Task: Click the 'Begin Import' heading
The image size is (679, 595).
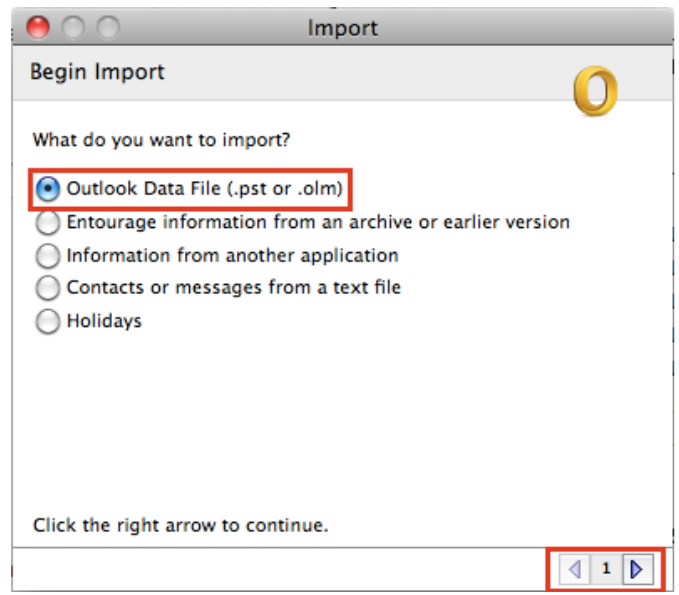Action: coord(97,72)
